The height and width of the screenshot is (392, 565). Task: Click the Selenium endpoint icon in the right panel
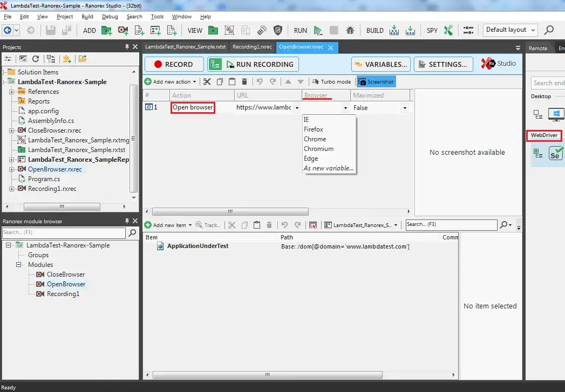click(x=555, y=154)
